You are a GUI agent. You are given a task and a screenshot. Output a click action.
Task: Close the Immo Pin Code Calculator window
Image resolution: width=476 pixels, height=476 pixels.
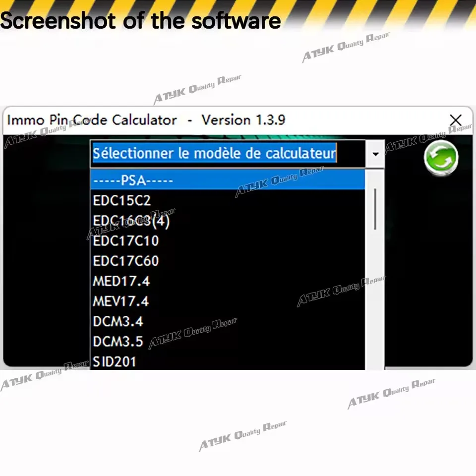[x=456, y=120]
